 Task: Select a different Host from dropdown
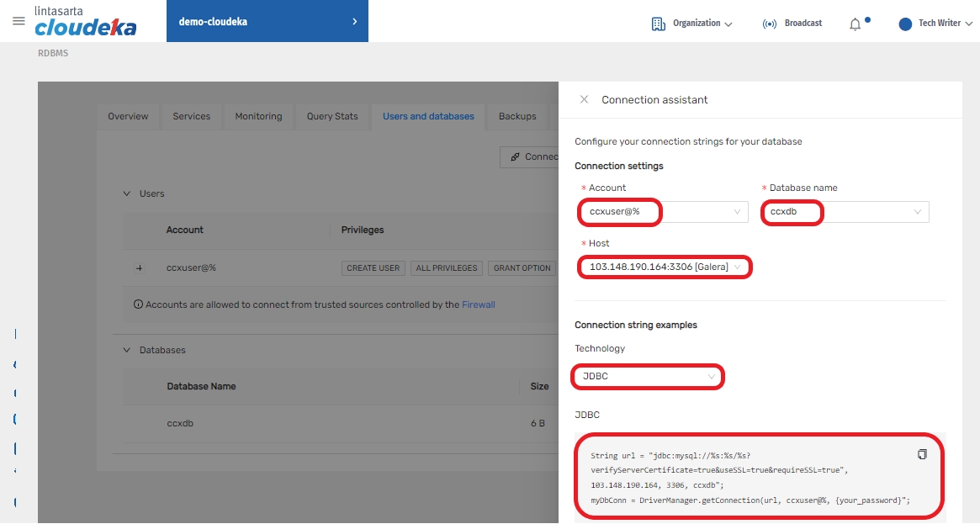tap(665, 267)
